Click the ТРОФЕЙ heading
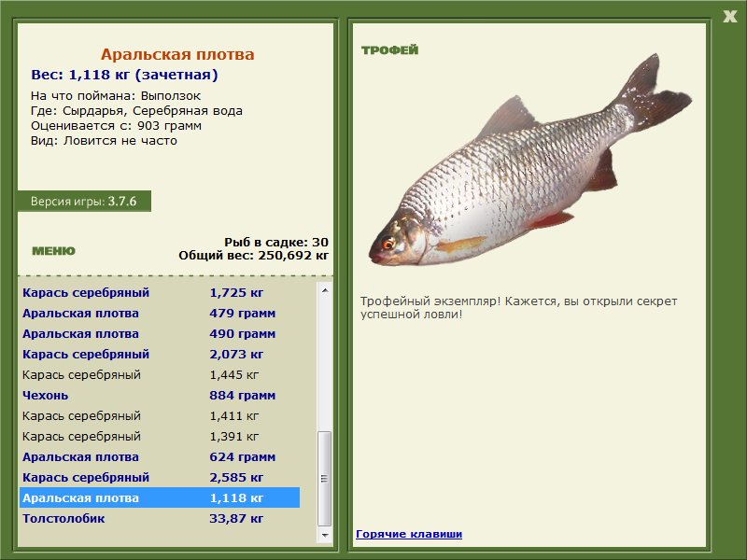747x560 pixels. (x=389, y=49)
